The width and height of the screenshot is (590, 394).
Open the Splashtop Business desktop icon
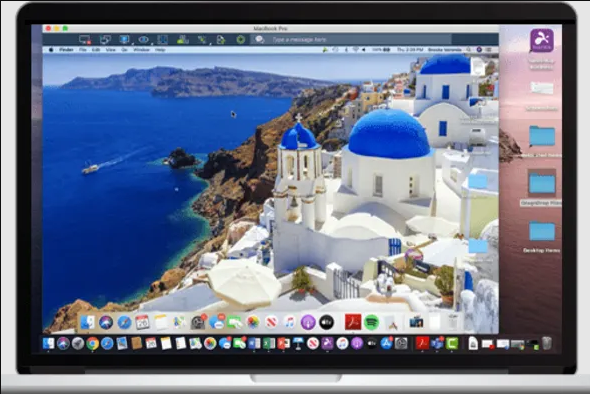[x=542, y=41]
